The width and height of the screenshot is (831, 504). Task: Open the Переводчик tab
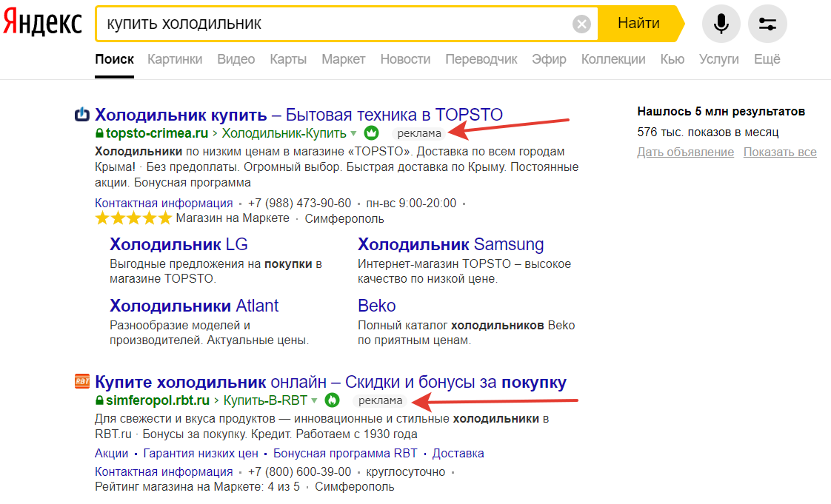point(481,59)
